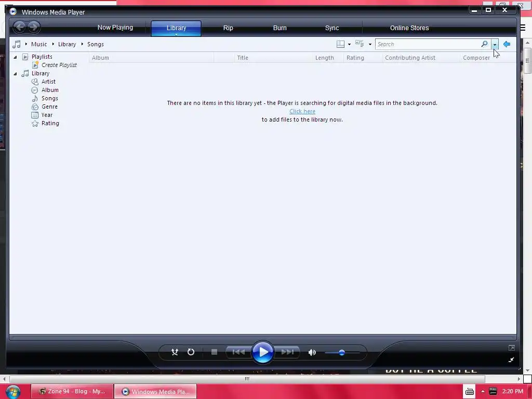
Task: Click the horizontal scrollbar at bottom
Action: pos(247,379)
